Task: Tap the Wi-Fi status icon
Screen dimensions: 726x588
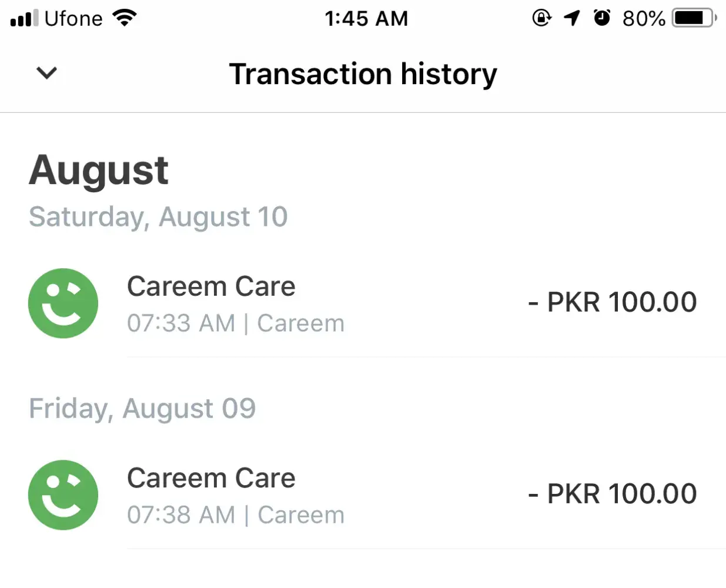Action: coord(125,18)
